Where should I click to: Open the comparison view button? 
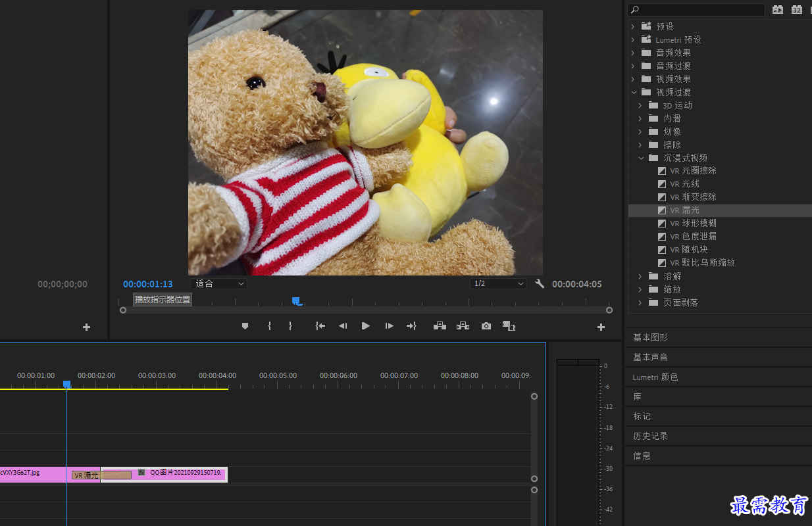[x=509, y=325]
